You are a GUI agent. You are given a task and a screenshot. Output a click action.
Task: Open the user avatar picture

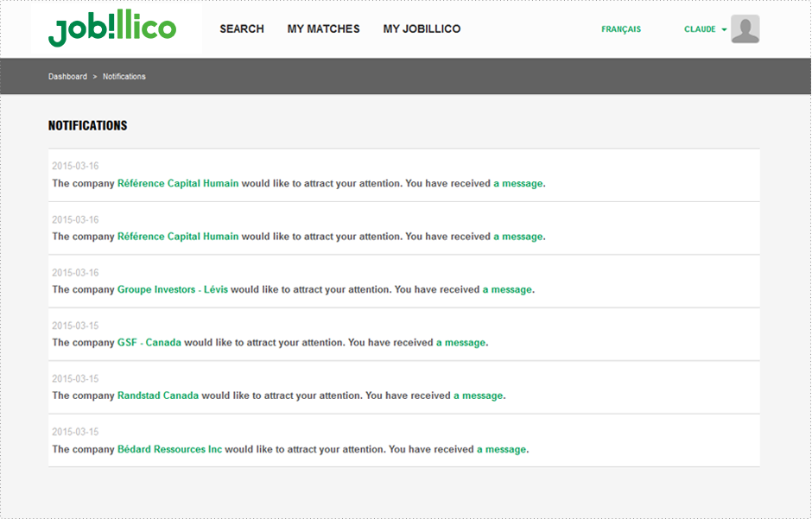tap(745, 29)
